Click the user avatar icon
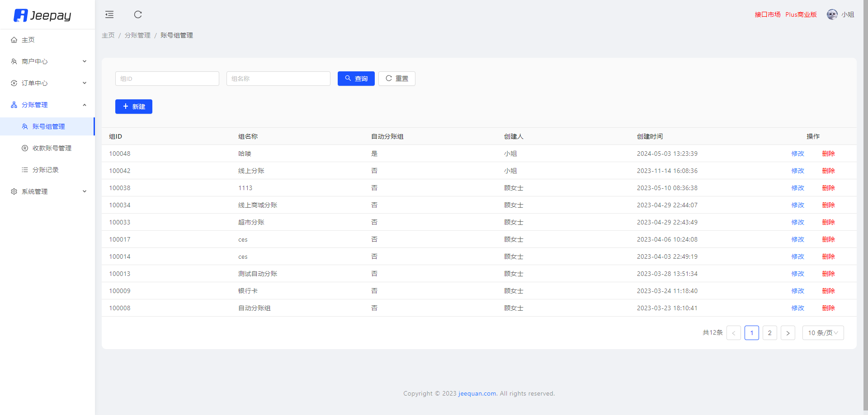The height and width of the screenshot is (415, 868). pos(832,14)
